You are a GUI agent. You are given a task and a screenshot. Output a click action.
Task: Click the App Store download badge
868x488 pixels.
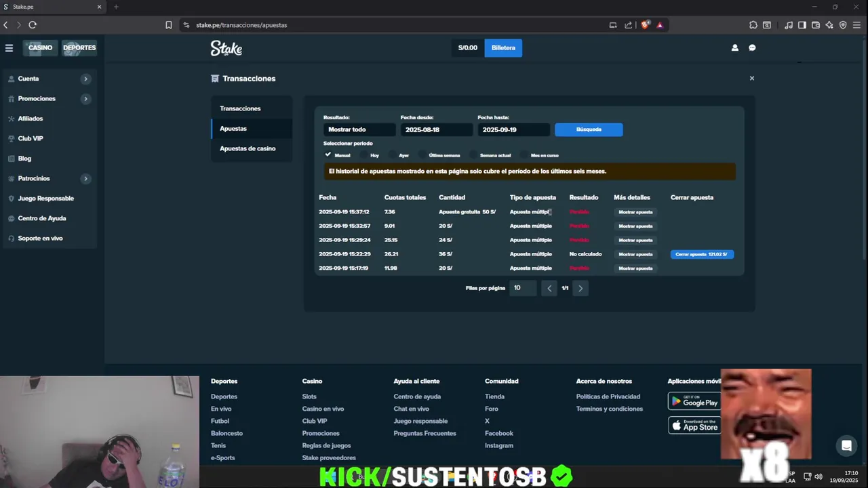(x=694, y=425)
